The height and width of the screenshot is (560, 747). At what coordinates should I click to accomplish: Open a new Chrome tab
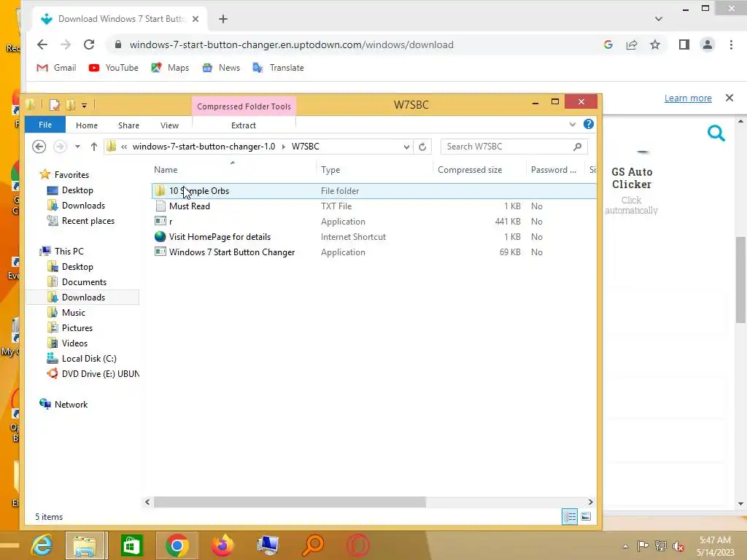tap(223, 19)
